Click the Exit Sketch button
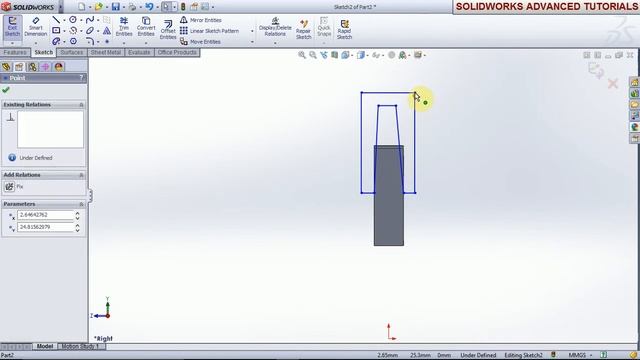This screenshot has width=640, height=360. (x=12, y=27)
